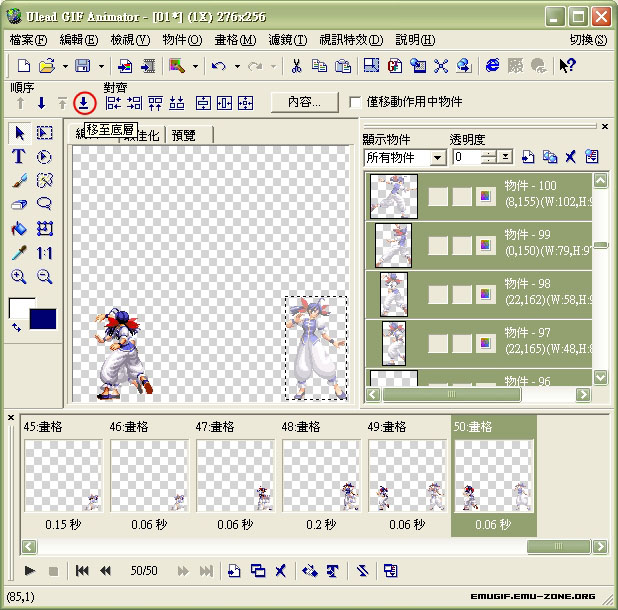This screenshot has height=610, width=618.
Task: Click the dark blue background color swatch
Action: [43, 319]
